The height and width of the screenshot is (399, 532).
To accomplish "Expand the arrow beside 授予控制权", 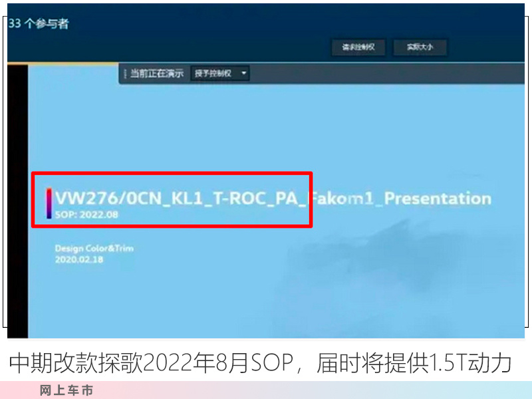I will tap(243, 73).
